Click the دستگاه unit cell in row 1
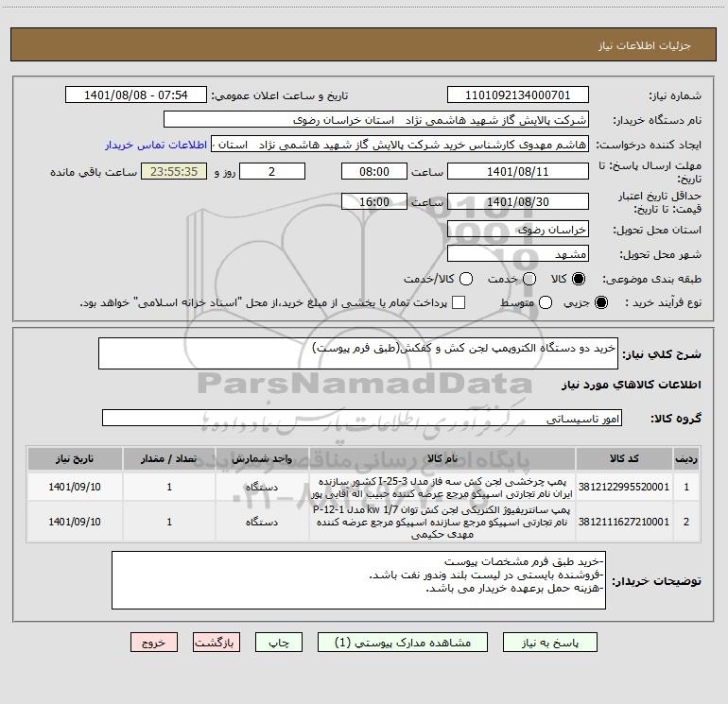The height and width of the screenshot is (704, 728). [x=262, y=487]
